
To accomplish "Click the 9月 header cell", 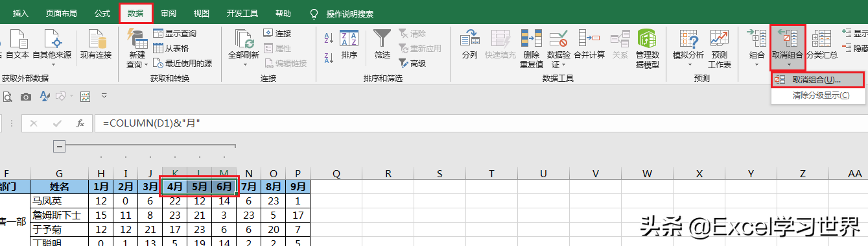I will coord(298,186).
